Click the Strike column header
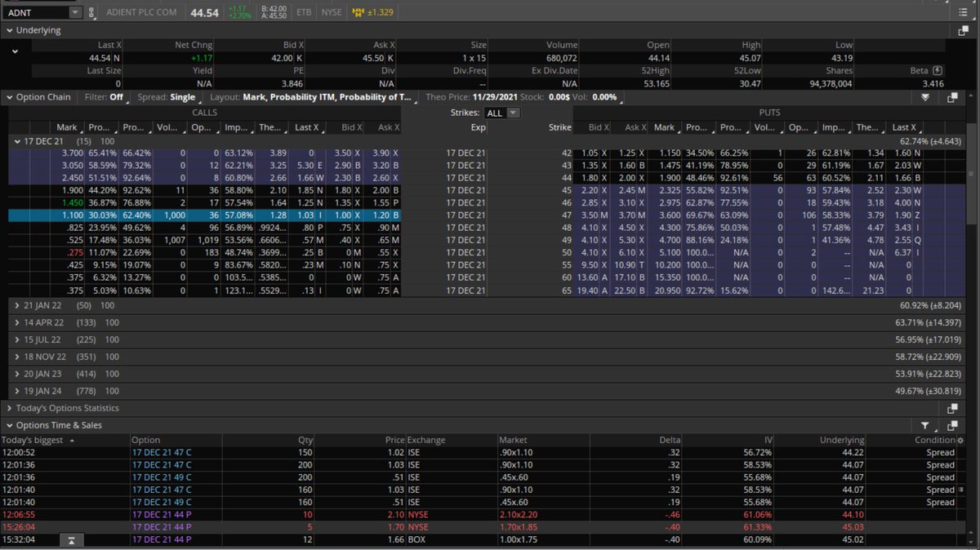The height and width of the screenshot is (550, 980). [560, 127]
